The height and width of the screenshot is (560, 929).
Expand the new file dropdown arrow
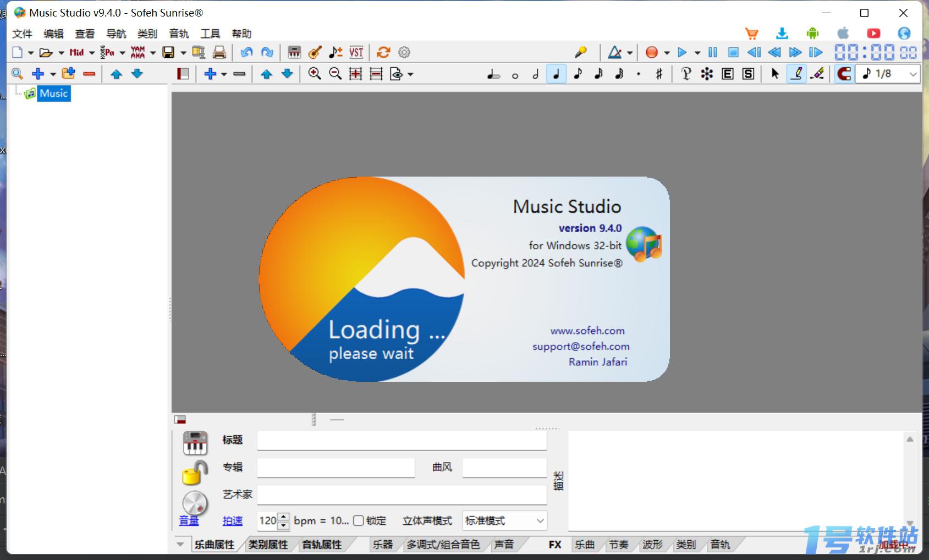coord(31,53)
